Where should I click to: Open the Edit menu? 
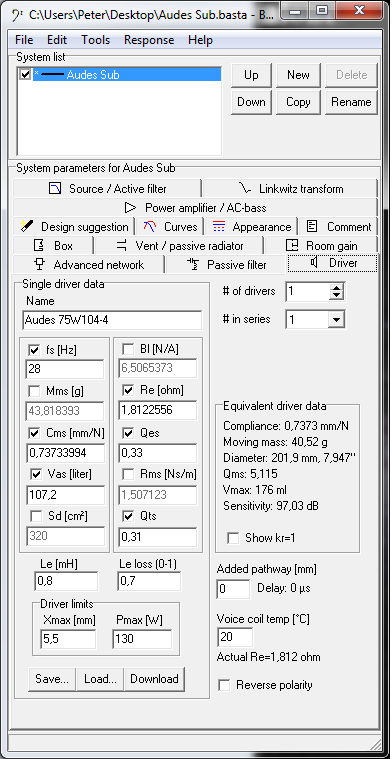(57, 40)
